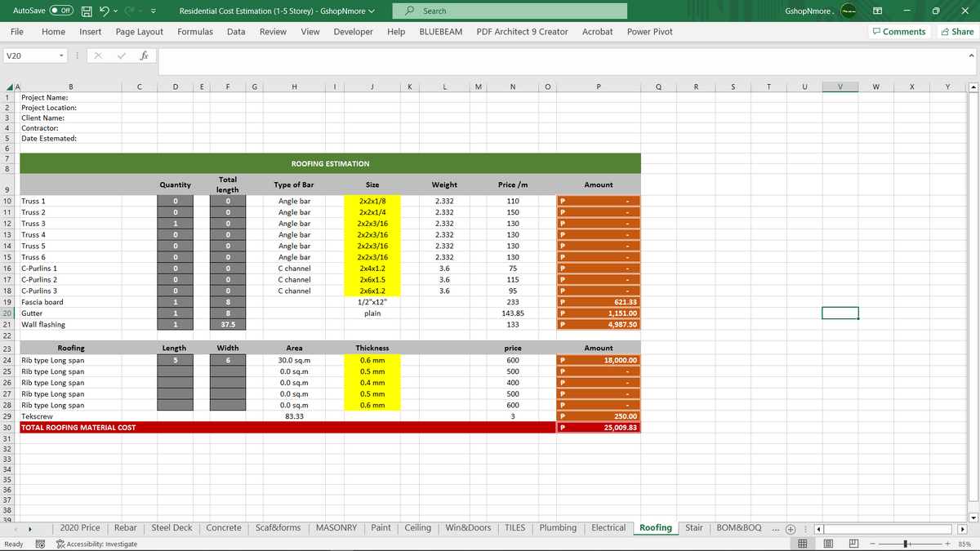Open the BLUEBEAM tab
The width and height of the screenshot is (980, 551).
[441, 31]
